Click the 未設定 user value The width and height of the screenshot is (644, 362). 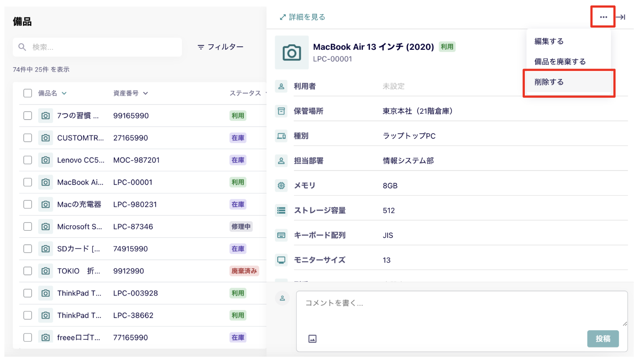pyautogui.click(x=394, y=86)
